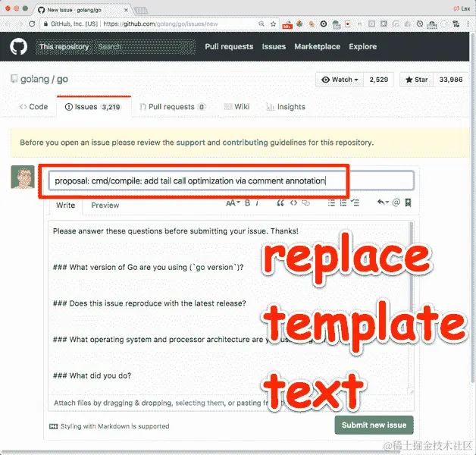Mention a user with the @ icon
The width and height of the screenshot is (476, 455).
point(396,202)
